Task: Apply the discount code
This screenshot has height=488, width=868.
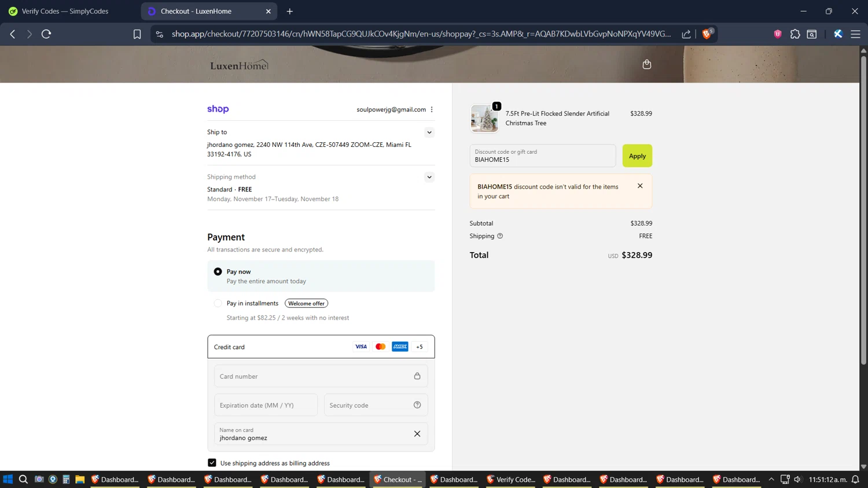Action: pos(637,156)
